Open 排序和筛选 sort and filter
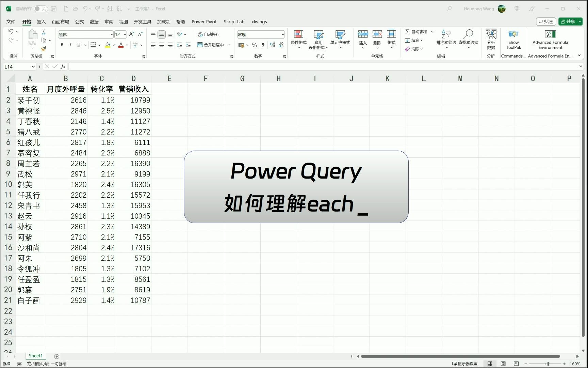Screen dimensions: 588x368 (x=446, y=39)
